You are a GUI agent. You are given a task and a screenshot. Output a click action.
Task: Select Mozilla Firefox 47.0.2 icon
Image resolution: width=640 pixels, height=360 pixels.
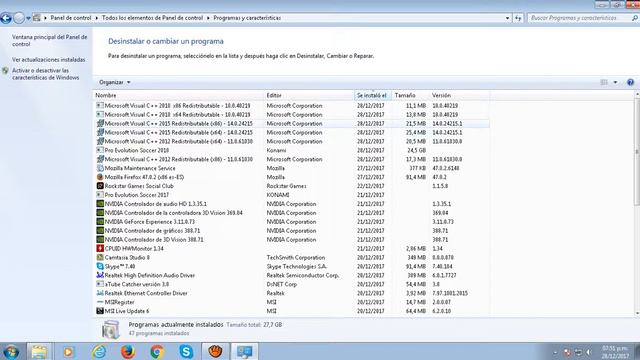pyautogui.click(x=100, y=177)
